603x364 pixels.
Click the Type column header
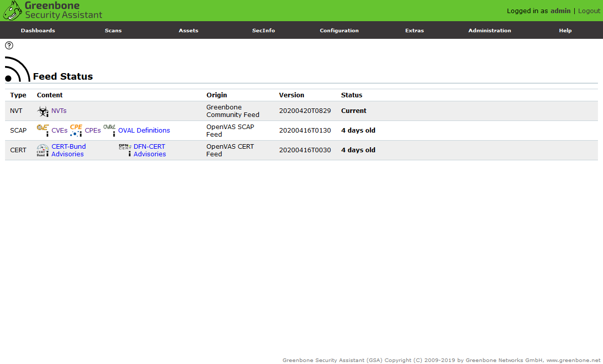[x=18, y=95]
